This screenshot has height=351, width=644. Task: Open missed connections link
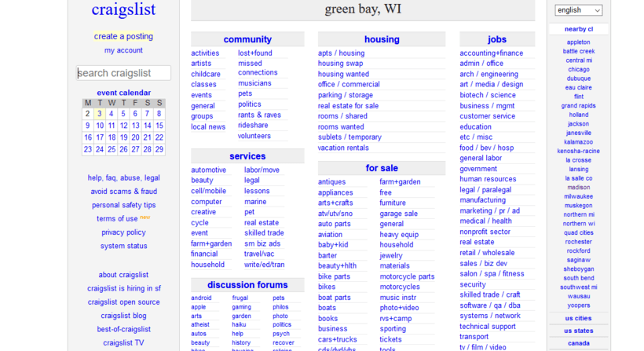[258, 68]
